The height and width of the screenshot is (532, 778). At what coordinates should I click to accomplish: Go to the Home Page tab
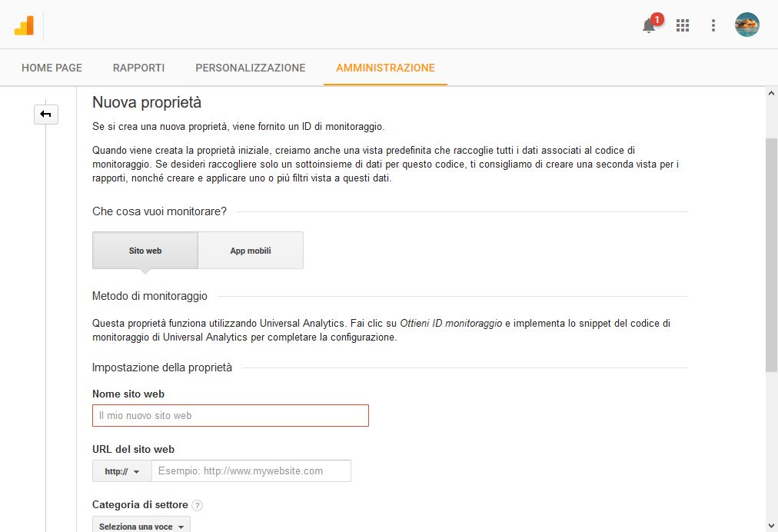click(x=52, y=68)
